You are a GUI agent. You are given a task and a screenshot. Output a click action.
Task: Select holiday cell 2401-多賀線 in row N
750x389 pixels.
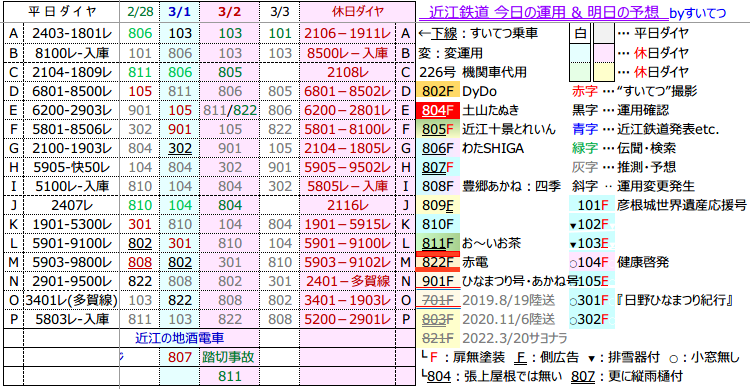[x=348, y=281]
